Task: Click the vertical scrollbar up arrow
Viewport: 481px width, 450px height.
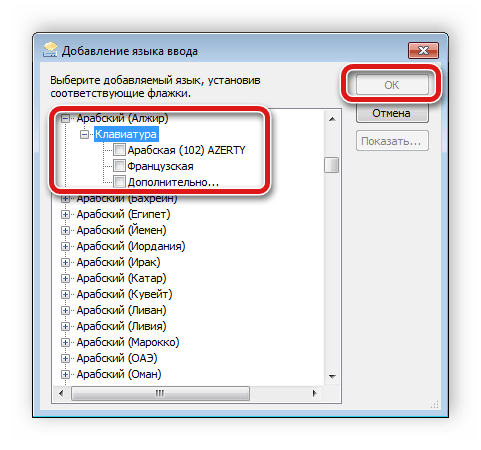Action: (332, 119)
